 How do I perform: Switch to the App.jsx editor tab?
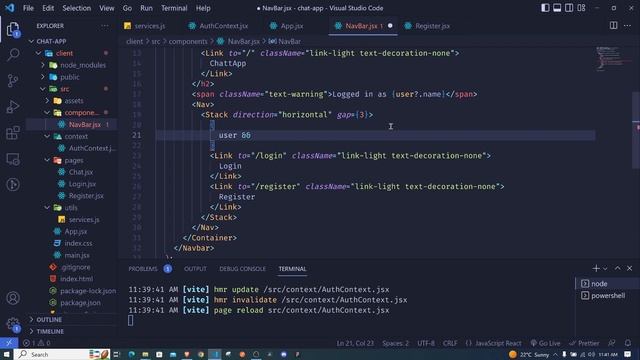tap(291, 26)
